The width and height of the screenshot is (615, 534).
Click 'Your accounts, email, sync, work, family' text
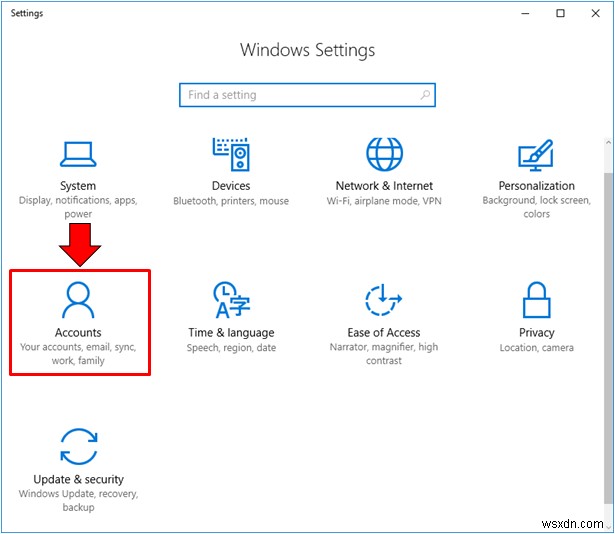pyautogui.click(x=78, y=354)
